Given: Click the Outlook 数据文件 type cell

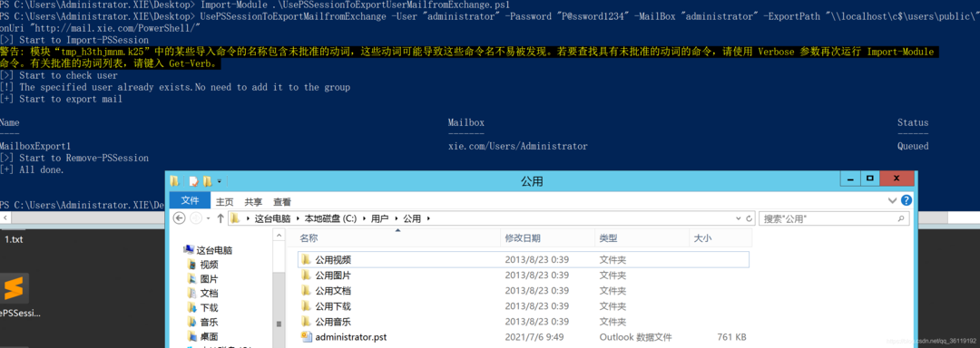Looking at the screenshot, I should (x=635, y=337).
